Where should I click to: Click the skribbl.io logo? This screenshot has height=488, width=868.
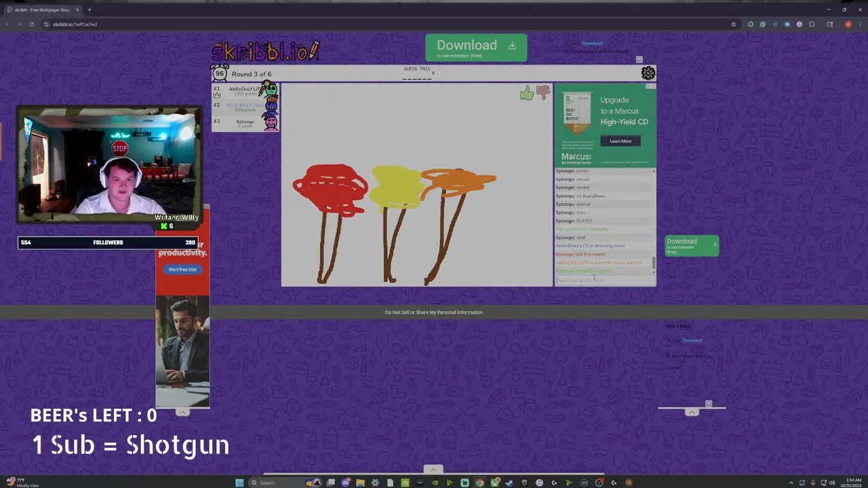[266, 51]
